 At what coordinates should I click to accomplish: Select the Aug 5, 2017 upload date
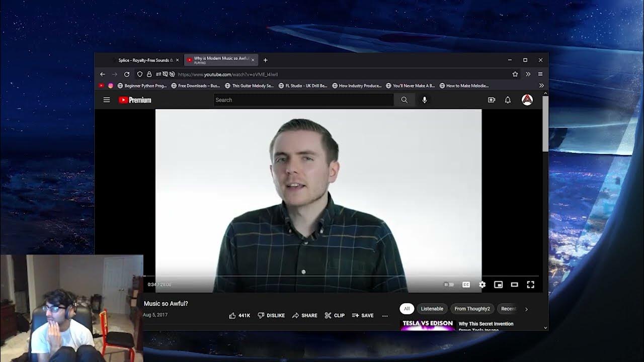coord(155,315)
